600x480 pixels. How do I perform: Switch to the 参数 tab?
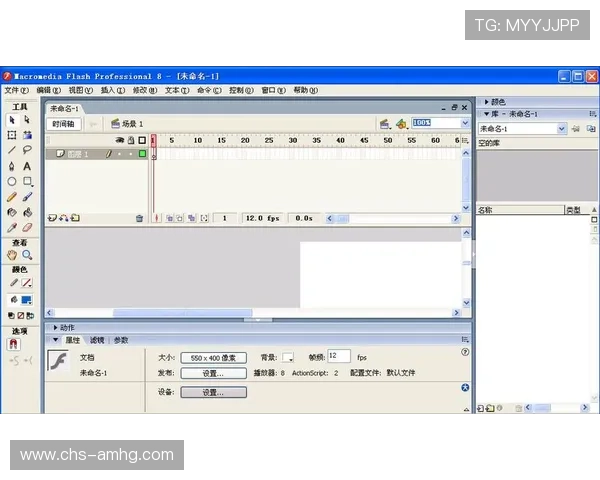point(121,340)
